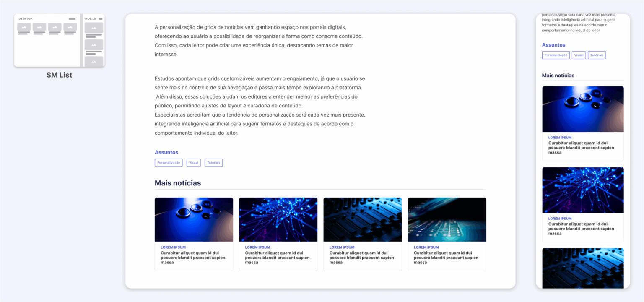Open the camera lens card image in mobile preview
644x302 pixels.
pyautogui.click(x=583, y=109)
